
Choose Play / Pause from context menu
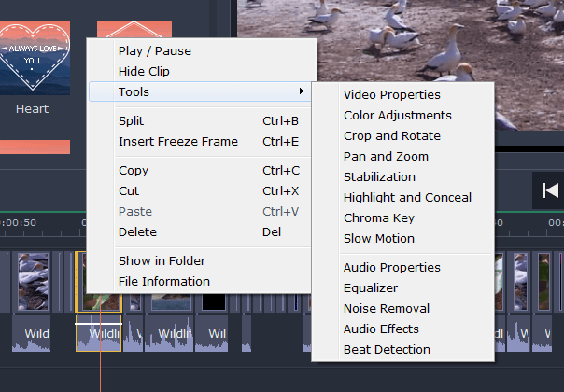(155, 50)
